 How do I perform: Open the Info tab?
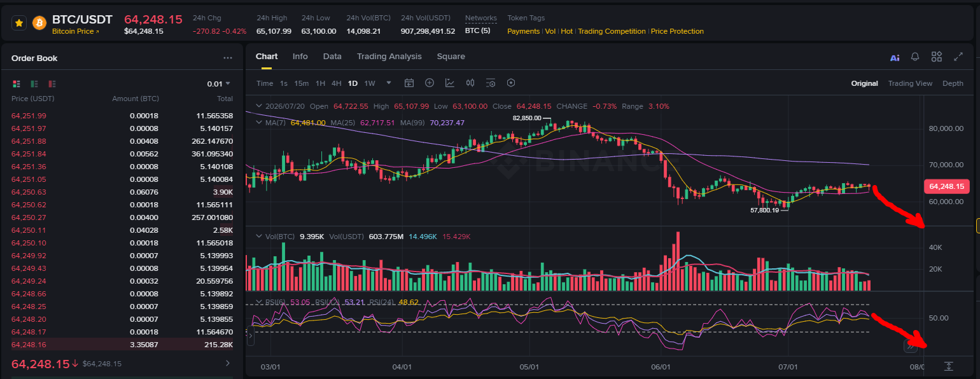(x=300, y=57)
